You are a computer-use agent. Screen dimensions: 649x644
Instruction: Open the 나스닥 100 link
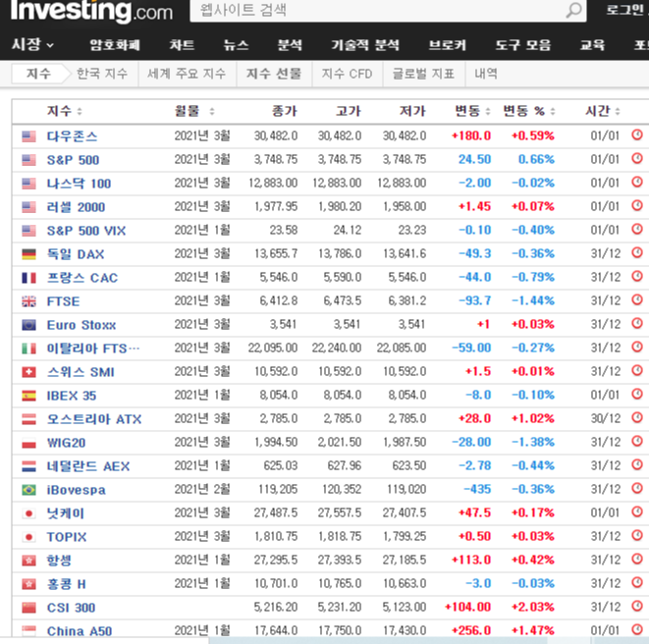tap(79, 184)
